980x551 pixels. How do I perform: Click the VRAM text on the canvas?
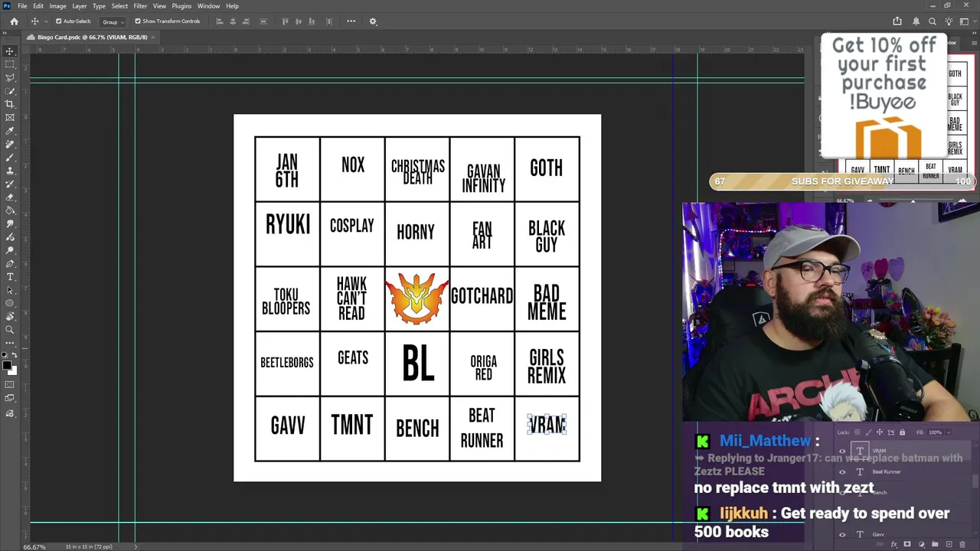click(547, 425)
